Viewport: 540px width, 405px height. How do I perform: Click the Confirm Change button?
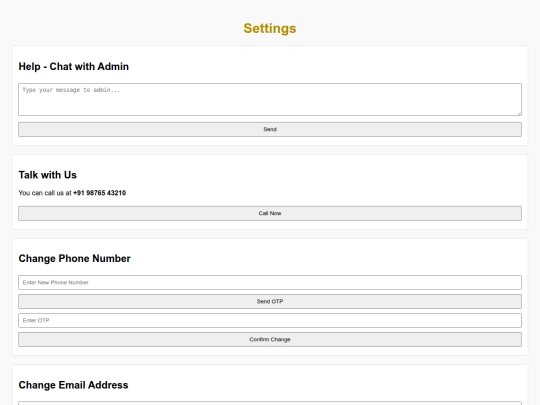[x=270, y=340]
